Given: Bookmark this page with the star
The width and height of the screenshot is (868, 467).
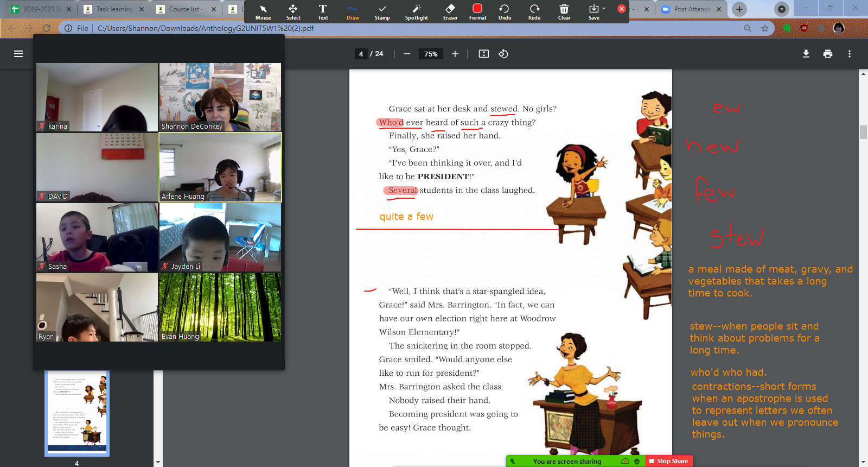Looking at the screenshot, I should [x=765, y=28].
